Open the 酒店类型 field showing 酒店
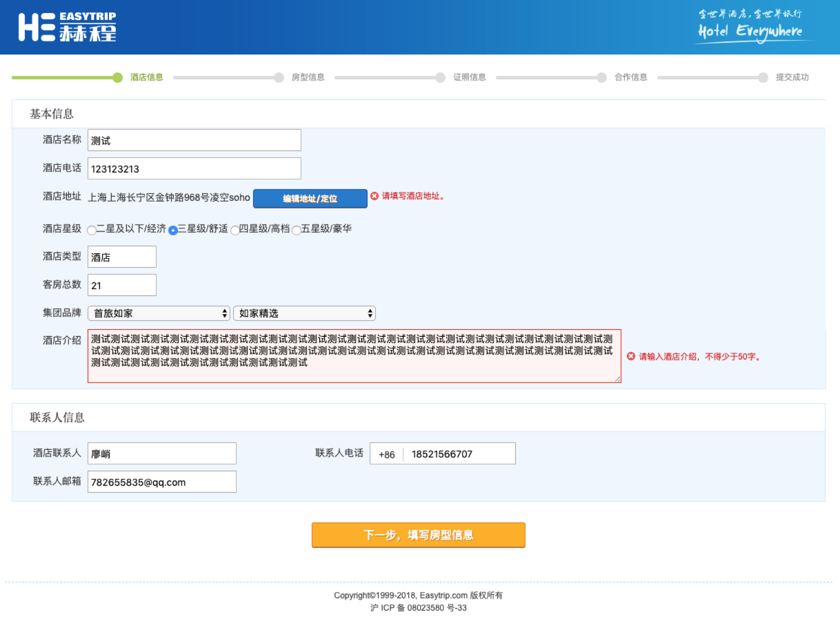This screenshot has width=840, height=619. coord(122,257)
